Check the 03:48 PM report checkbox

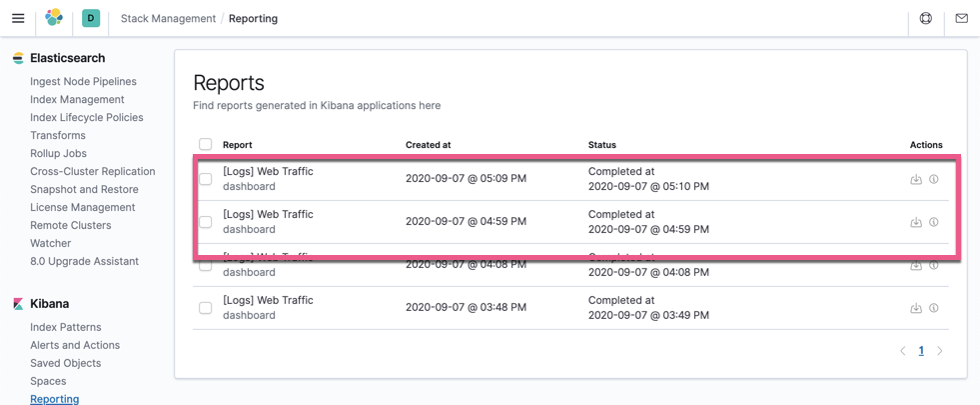(206, 308)
